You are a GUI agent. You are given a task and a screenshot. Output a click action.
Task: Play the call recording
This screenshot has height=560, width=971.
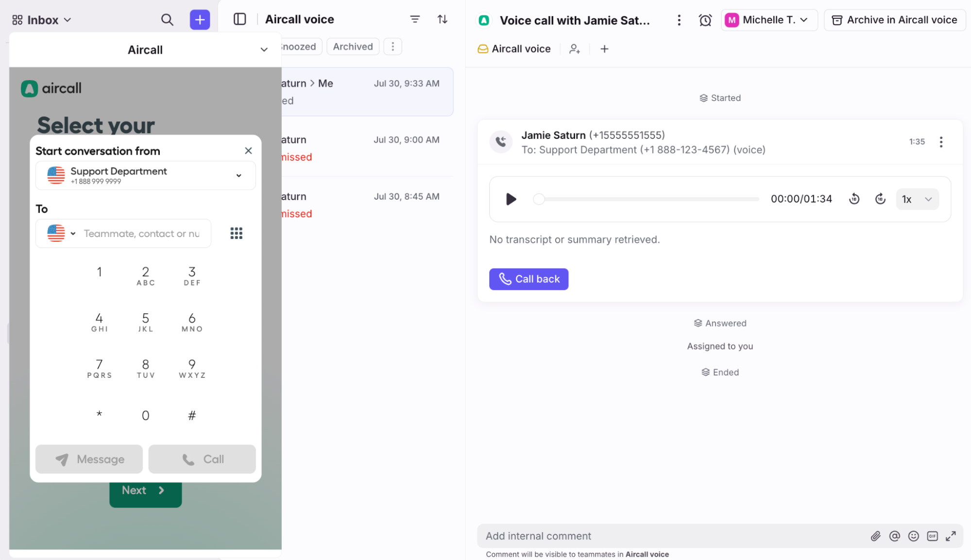pos(511,199)
